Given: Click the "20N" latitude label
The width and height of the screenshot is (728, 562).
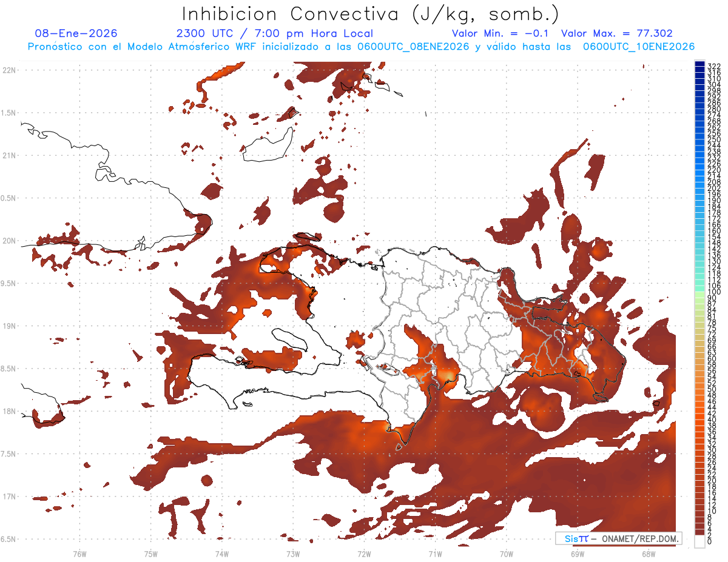Looking at the screenshot, I should coord(9,241).
